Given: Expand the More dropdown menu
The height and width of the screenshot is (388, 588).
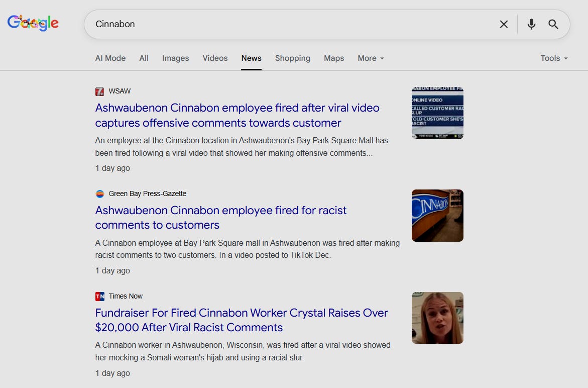Looking at the screenshot, I should [x=371, y=58].
